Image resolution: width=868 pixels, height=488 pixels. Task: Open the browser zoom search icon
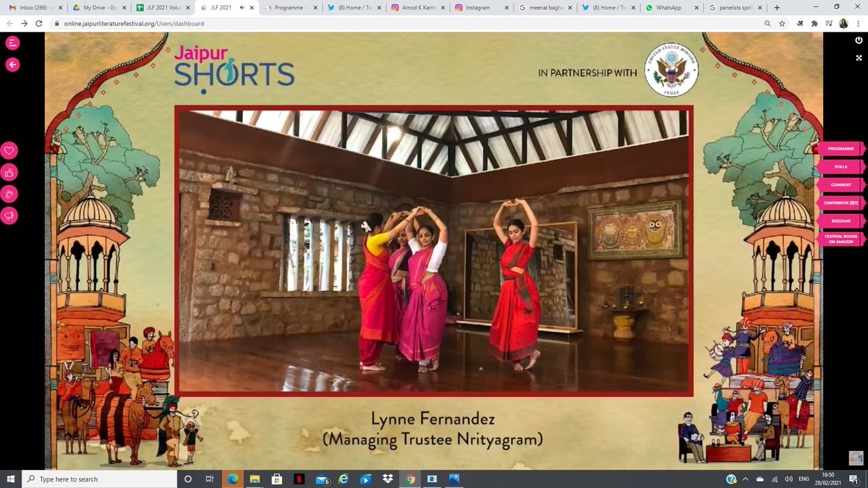tap(767, 23)
